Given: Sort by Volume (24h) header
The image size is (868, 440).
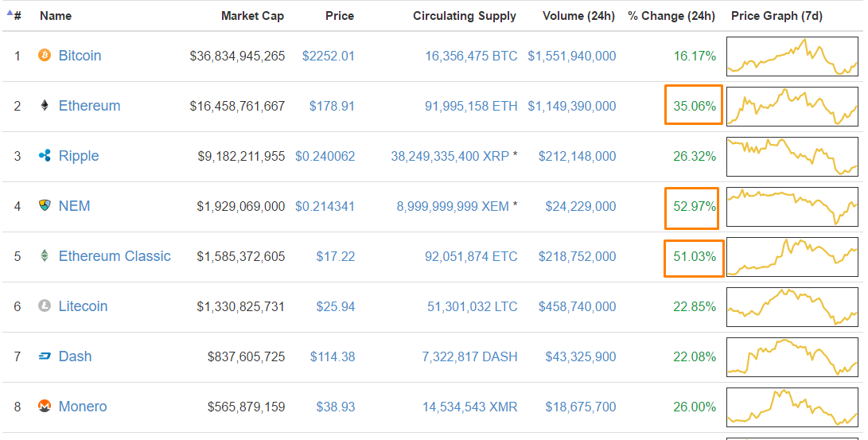Looking at the screenshot, I should (578, 16).
